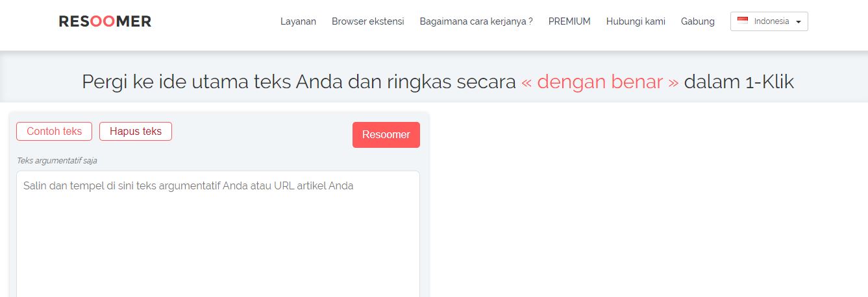Focus the argumentative text input area

click(218, 233)
